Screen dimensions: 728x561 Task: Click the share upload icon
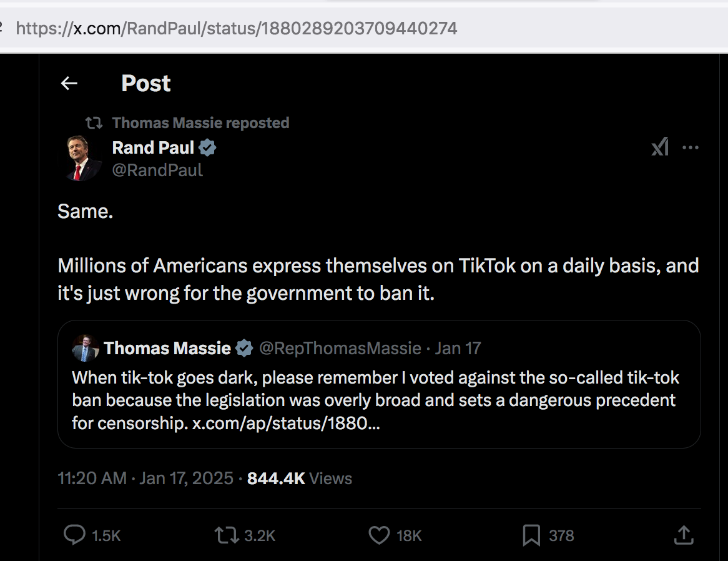pyautogui.click(x=684, y=535)
